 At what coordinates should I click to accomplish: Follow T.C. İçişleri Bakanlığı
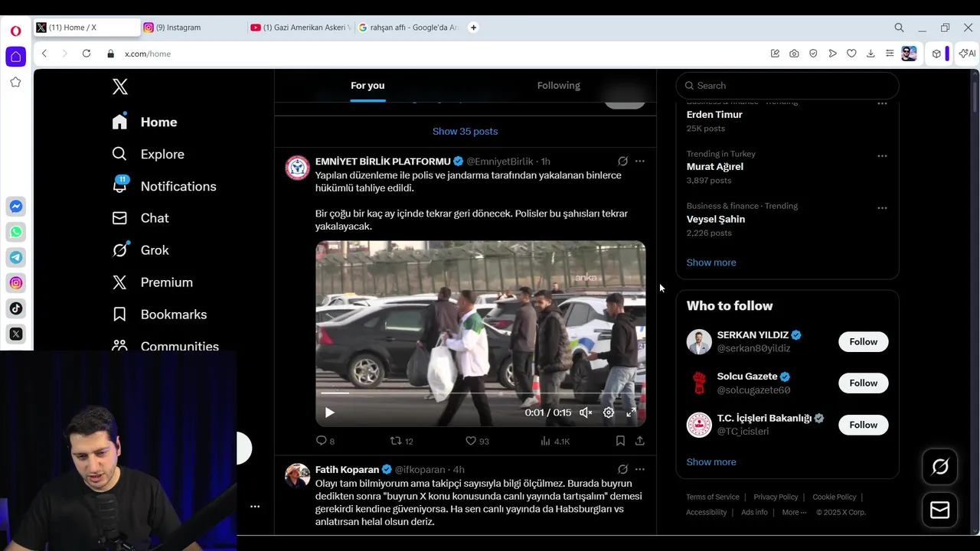coord(863,425)
